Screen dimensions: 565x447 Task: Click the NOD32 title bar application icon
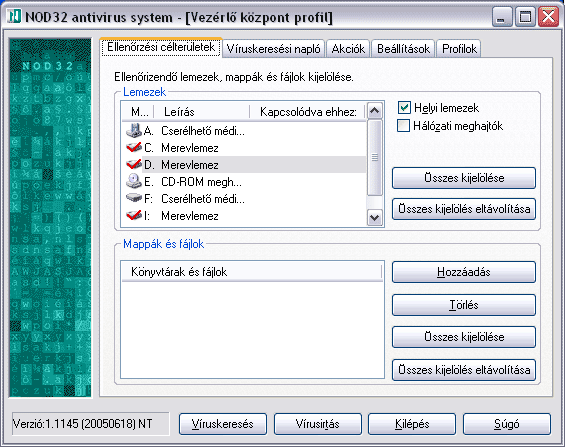coord(14,16)
